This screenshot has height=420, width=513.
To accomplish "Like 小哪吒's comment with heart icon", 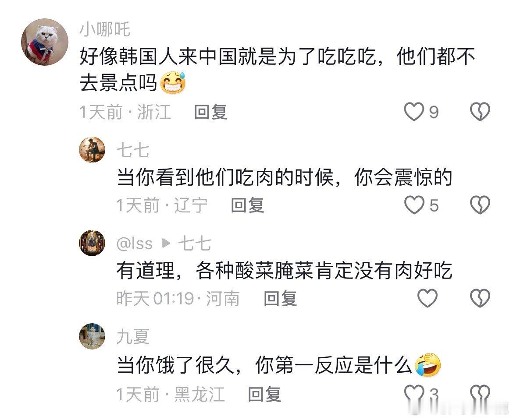I will 414,112.
